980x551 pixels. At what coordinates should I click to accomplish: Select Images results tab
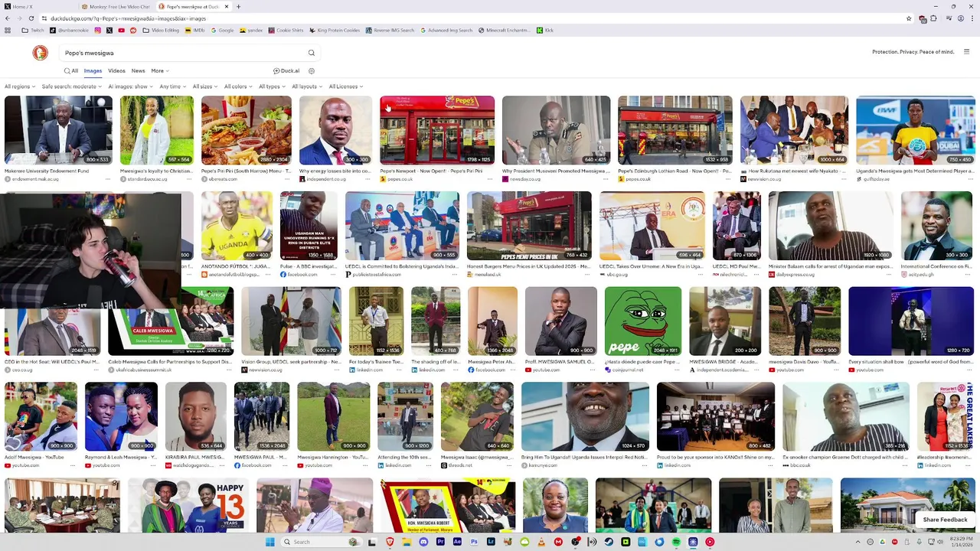(x=93, y=70)
